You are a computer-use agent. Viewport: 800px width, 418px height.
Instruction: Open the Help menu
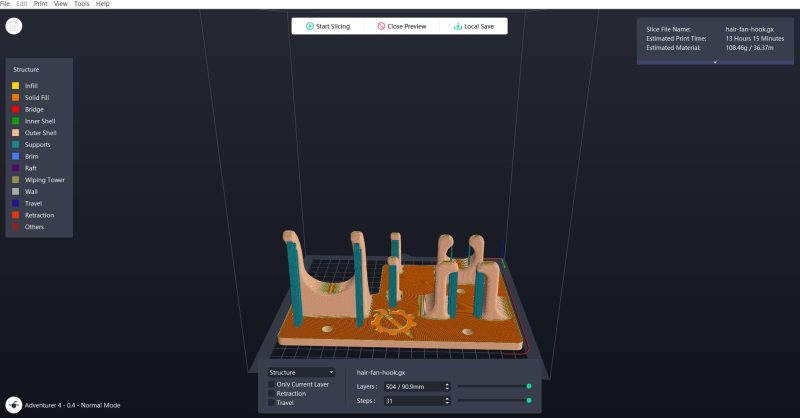click(103, 4)
